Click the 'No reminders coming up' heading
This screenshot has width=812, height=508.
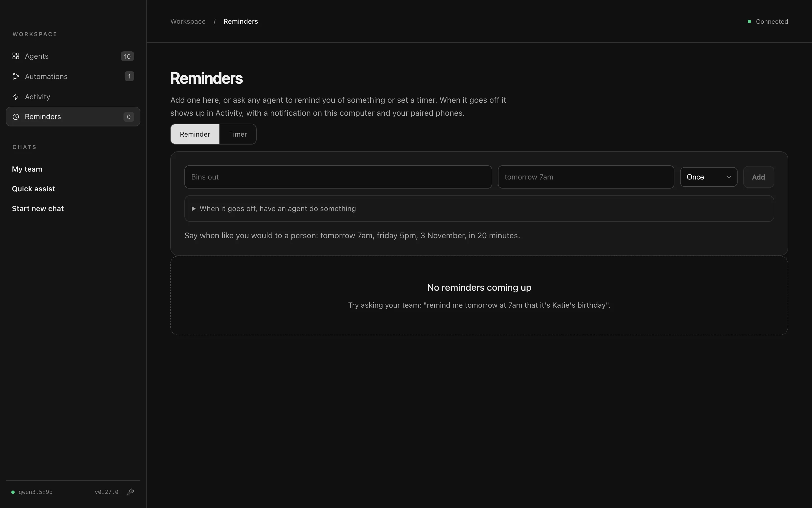(479, 288)
